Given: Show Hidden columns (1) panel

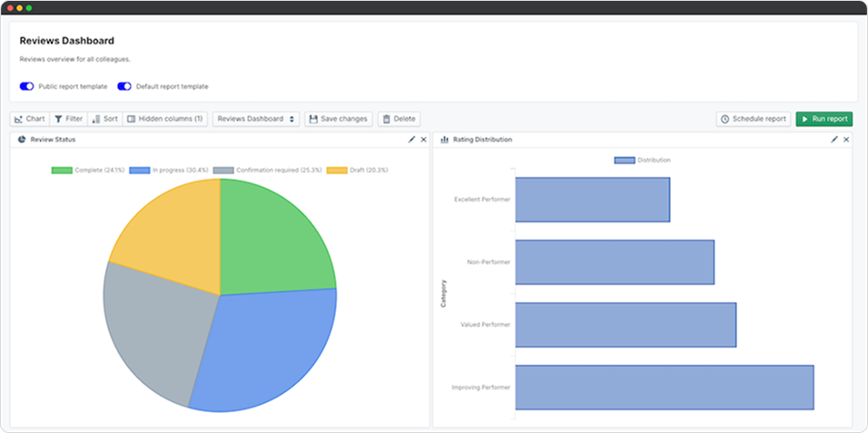Looking at the screenshot, I should (165, 119).
